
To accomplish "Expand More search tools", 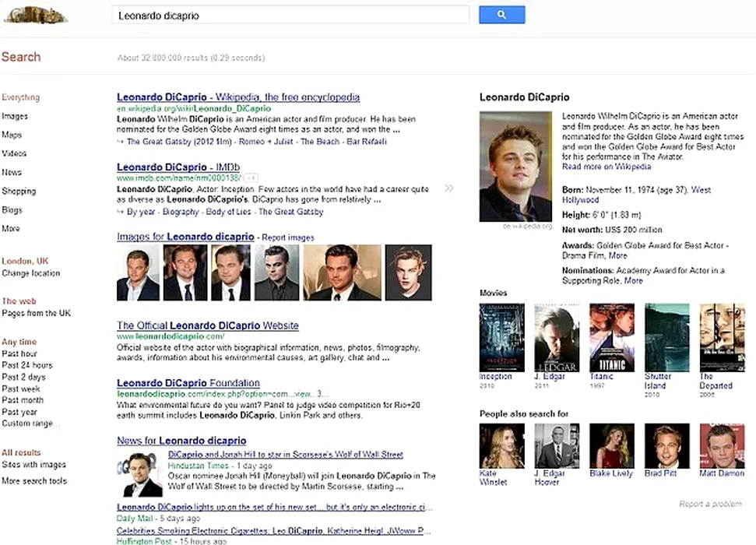I will click(x=34, y=481).
